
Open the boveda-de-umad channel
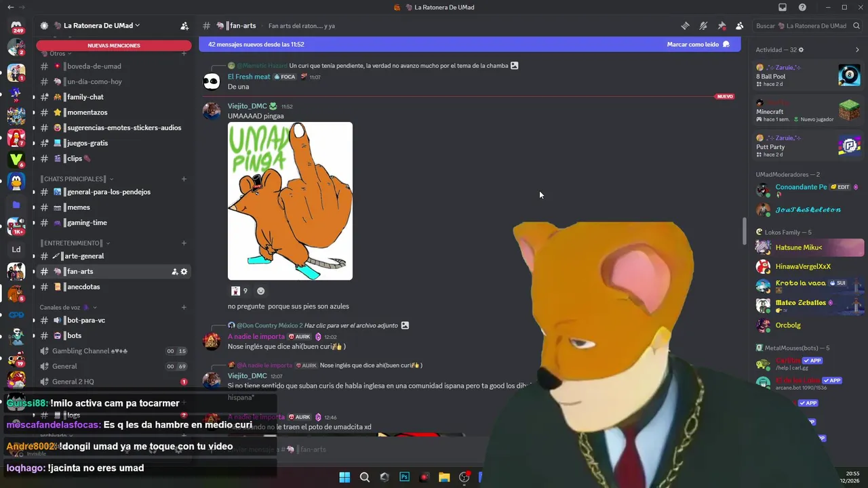114,66
